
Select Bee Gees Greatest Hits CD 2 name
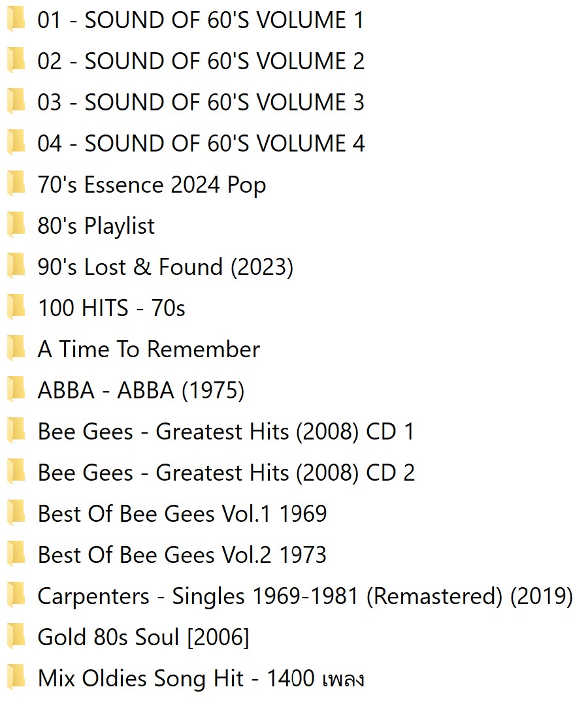click(x=226, y=473)
